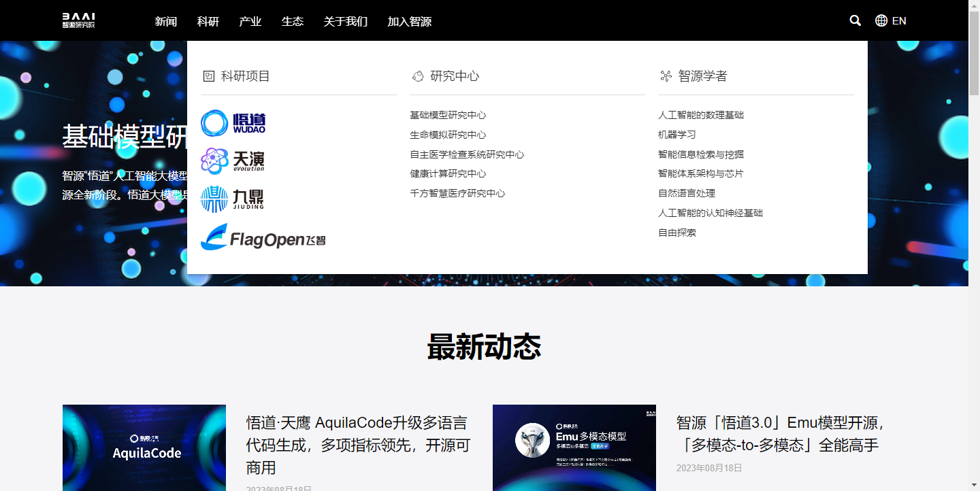Click the BAAI logo in header

pyautogui.click(x=78, y=20)
